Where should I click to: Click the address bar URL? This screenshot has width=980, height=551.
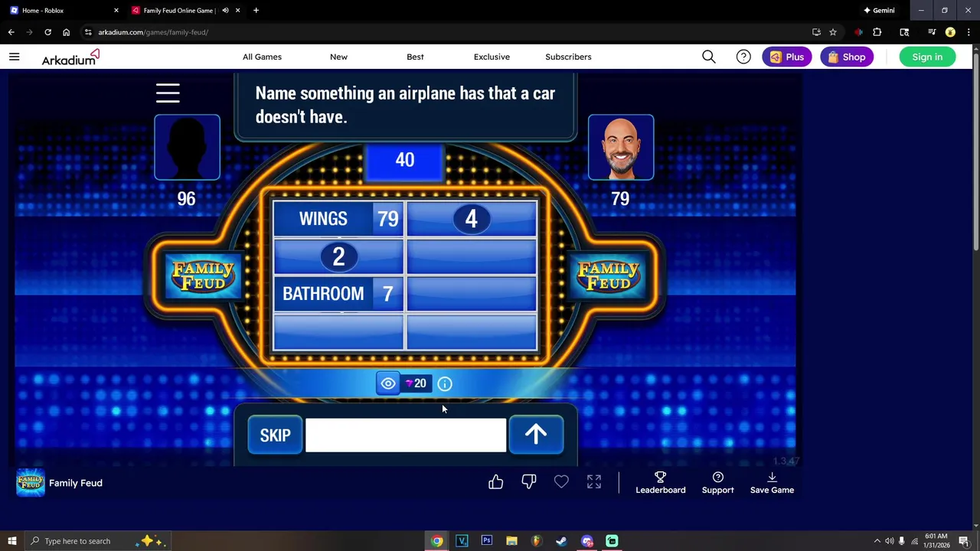[x=153, y=32]
